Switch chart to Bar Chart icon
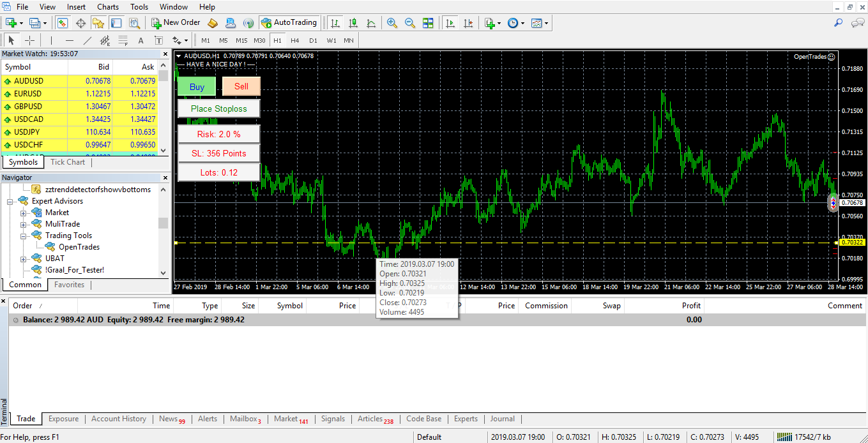Image resolution: width=868 pixels, height=443 pixels. click(335, 23)
